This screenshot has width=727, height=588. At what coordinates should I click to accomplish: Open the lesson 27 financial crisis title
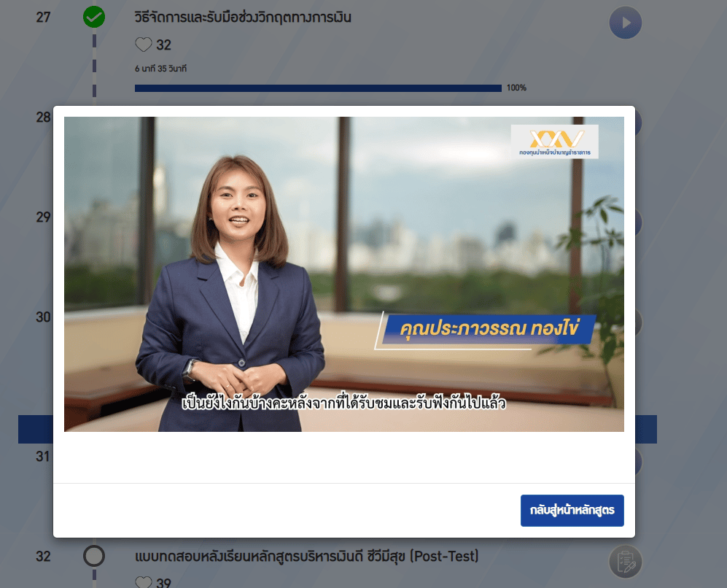[x=243, y=18]
